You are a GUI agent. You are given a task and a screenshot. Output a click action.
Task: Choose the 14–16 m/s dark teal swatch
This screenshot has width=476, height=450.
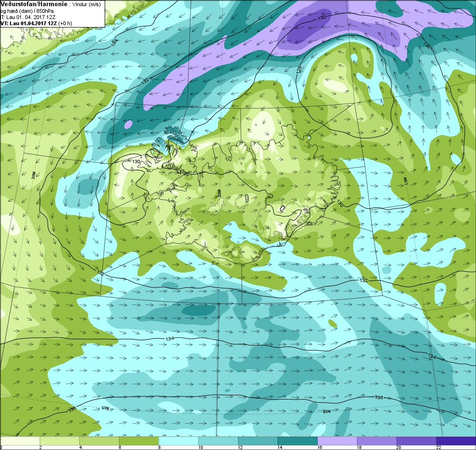[x=297, y=440]
